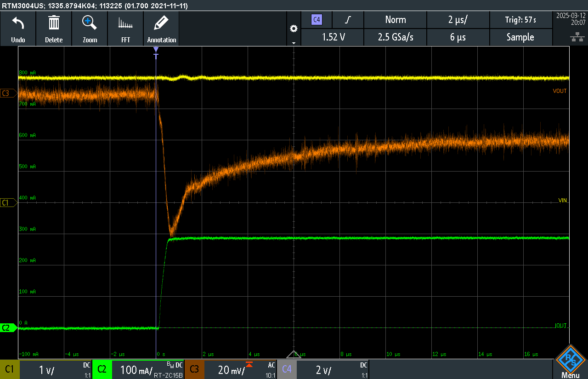Change the Norm trigger mode
The height and width of the screenshot is (379, 588).
click(x=395, y=20)
